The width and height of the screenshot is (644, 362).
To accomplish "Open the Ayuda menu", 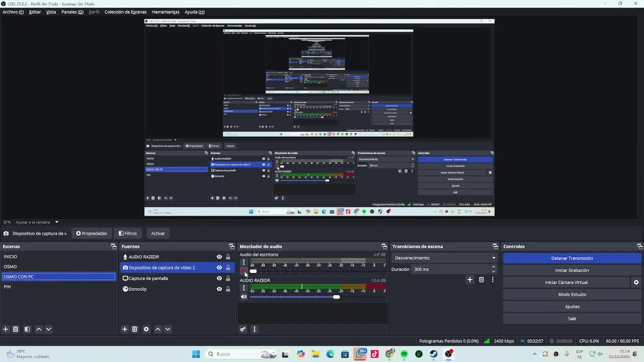I will (194, 12).
